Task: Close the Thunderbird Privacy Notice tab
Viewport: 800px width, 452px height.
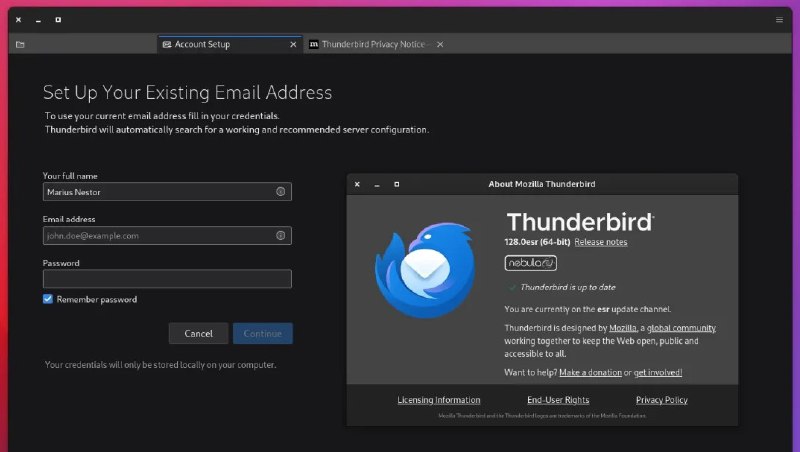Action: click(x=440, y=44)
